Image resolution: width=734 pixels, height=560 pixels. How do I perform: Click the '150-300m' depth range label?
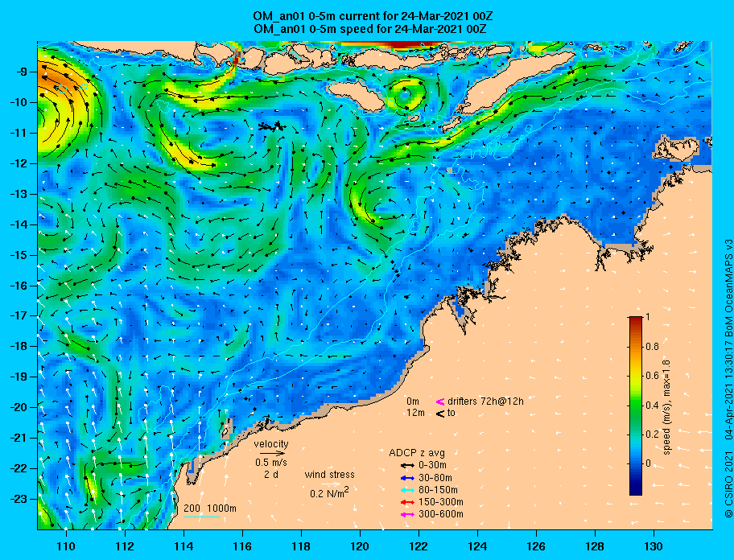(x=441, y=502)
